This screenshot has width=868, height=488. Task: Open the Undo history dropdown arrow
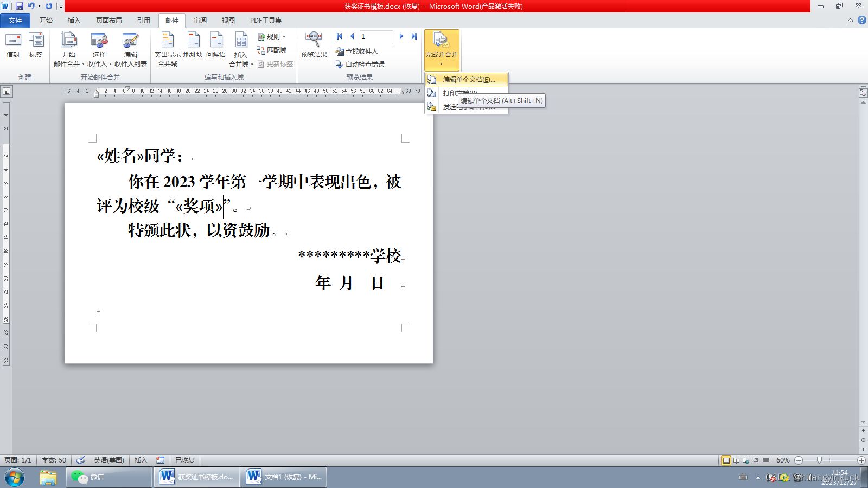pyautogui.click(x=39, y=6)
